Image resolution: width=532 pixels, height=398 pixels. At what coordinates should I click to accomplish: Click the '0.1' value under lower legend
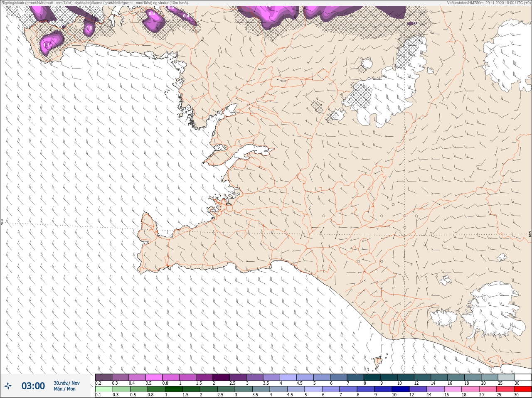(98, 395)
